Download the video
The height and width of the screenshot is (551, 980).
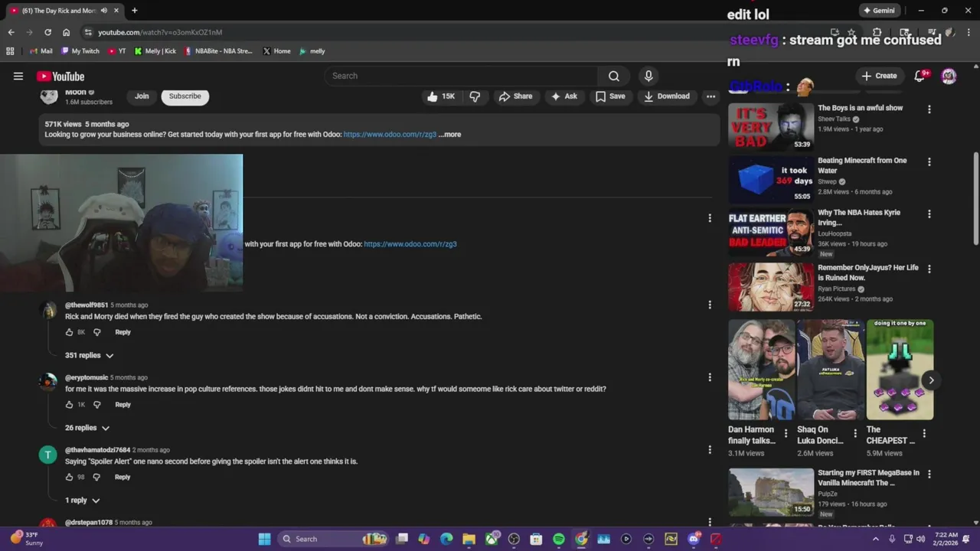pos(667,96)
